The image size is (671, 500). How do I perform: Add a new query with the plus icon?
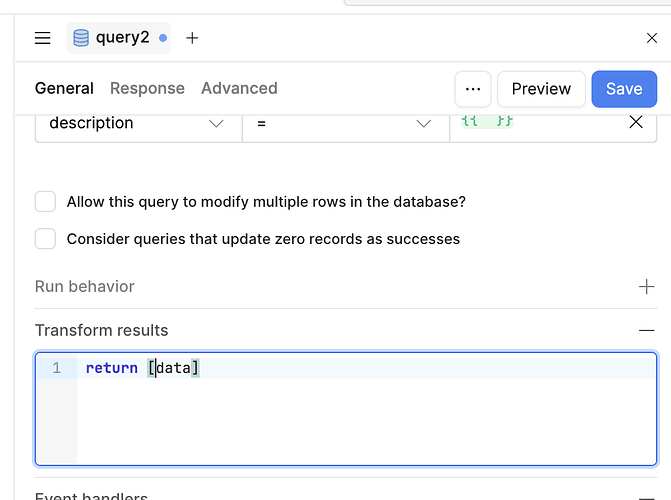point(192,38)
